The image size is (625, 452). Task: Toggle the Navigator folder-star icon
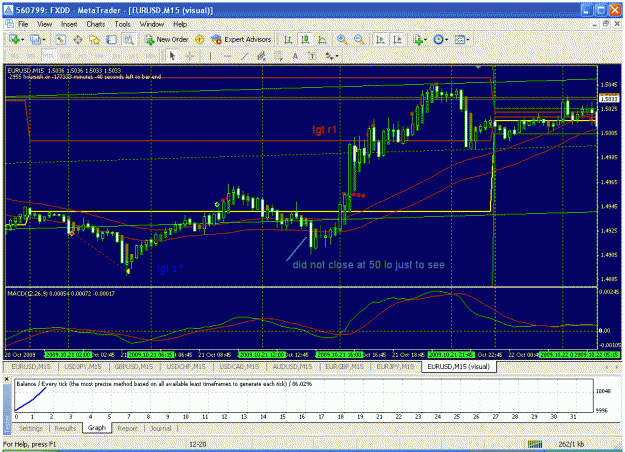pyautogui.click(x=94, y=39)
